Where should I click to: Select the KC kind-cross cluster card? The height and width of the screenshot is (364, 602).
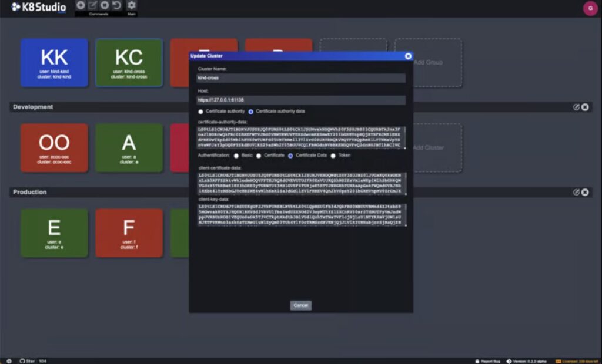coord(129,62)
